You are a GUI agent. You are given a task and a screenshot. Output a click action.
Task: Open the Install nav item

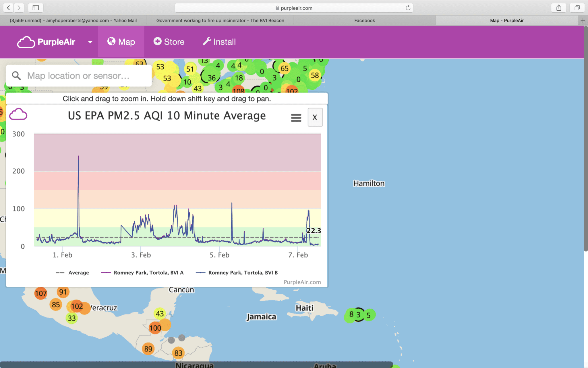tap(219, 42)
